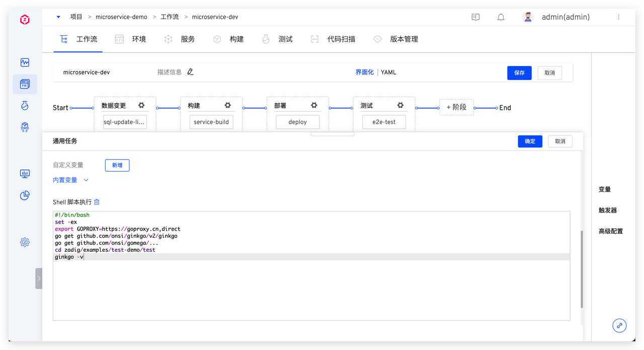Switch to the 测试 tab
This screenshot has width=644, height=350.
(x=277, y=39)
